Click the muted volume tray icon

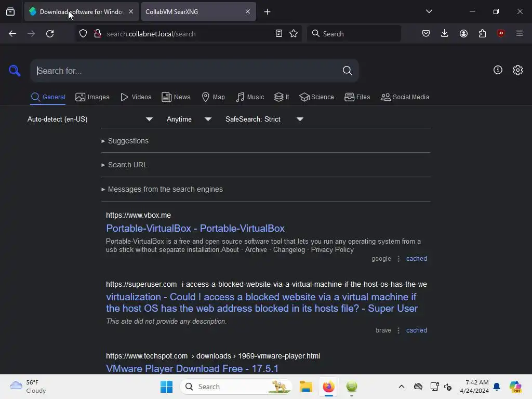(448, 387)
